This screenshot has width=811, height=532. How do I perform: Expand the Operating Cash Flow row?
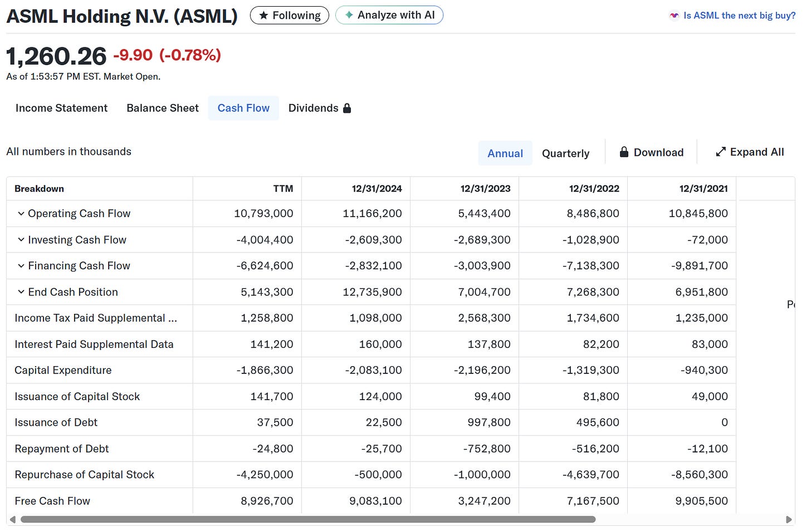coord(21,213)
